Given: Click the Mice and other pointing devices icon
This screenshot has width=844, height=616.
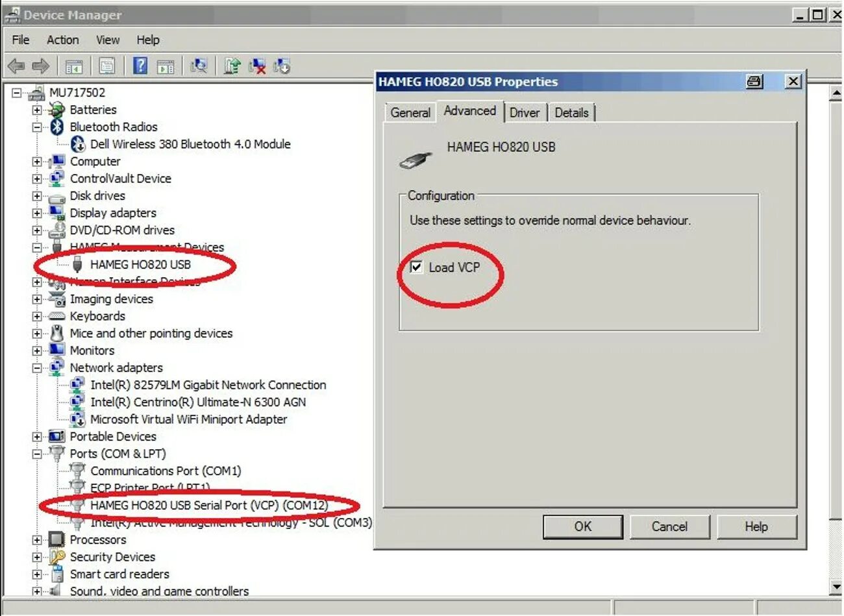Looking at the screenshot, I should [x=57, y=333].
